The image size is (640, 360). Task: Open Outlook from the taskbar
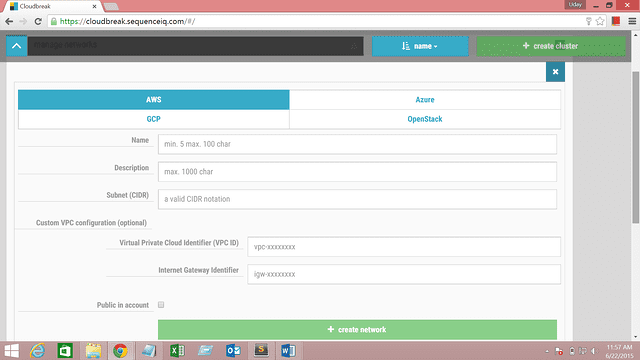(x=233, y=351)
